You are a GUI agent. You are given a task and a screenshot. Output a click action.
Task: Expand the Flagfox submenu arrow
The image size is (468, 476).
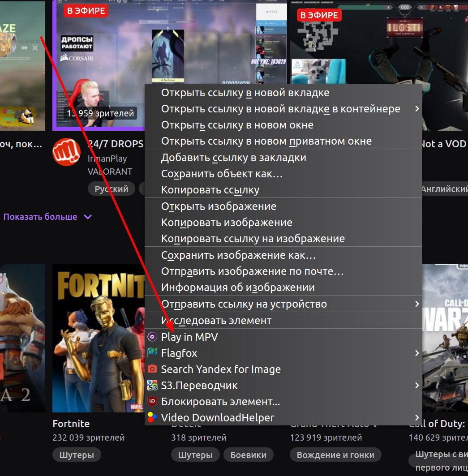(417, 353)
